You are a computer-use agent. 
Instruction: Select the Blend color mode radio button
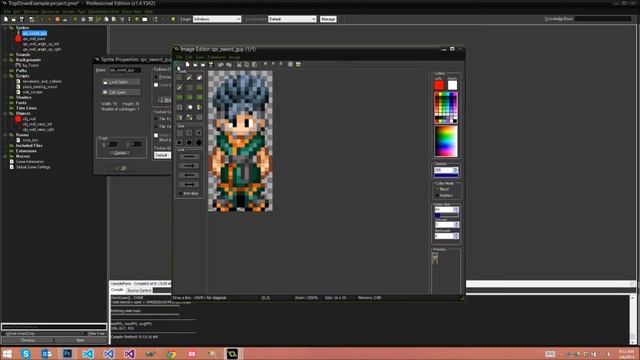click(x=437, y=189)
